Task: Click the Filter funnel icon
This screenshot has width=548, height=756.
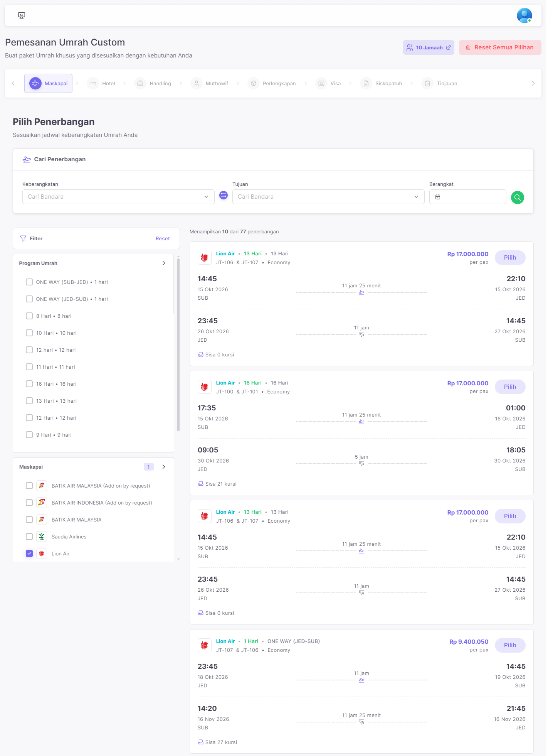Action: [x=23, y=238]
